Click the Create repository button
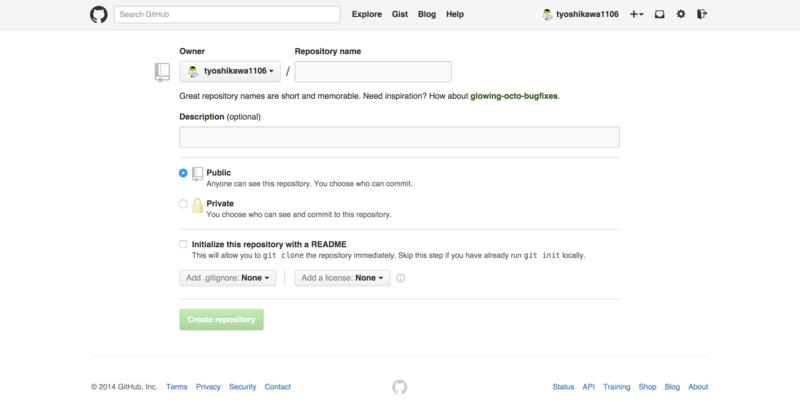 [221, 319]
